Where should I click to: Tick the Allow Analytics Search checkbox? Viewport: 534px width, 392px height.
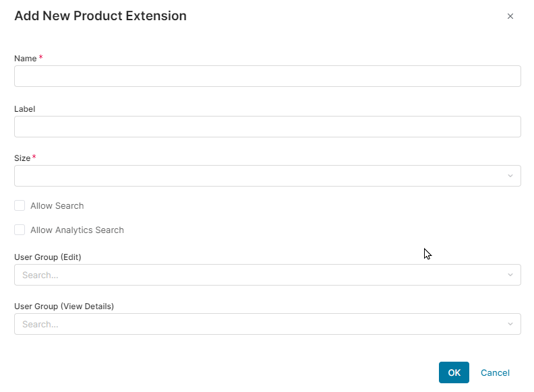[20, 230]
